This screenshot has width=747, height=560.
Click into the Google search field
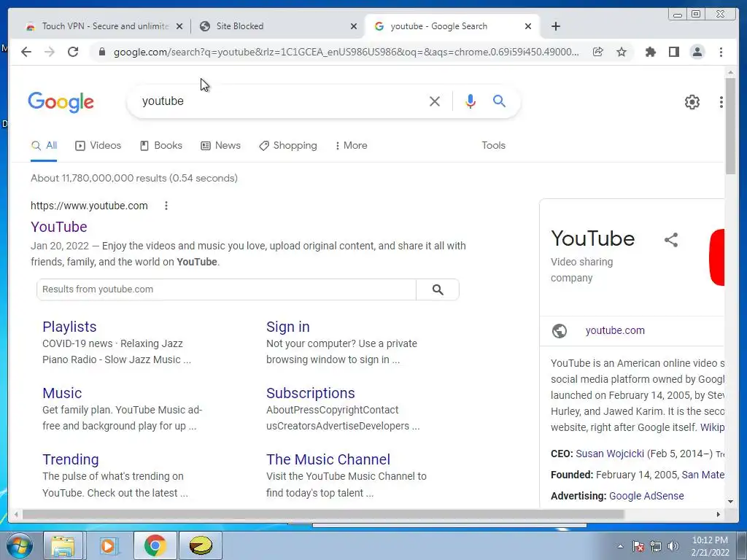click(x=281, y=101)
